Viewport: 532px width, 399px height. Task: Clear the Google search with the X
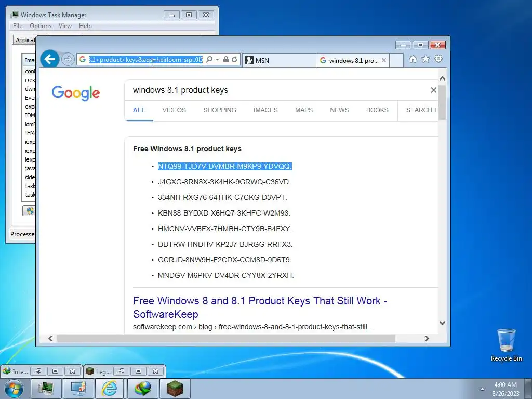[433, 90]
